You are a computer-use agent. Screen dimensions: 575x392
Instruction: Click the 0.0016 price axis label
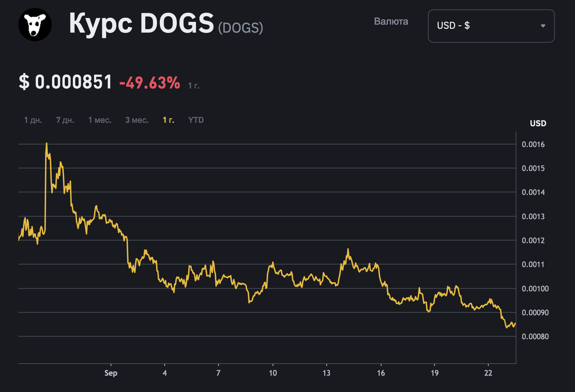[533, 144]
